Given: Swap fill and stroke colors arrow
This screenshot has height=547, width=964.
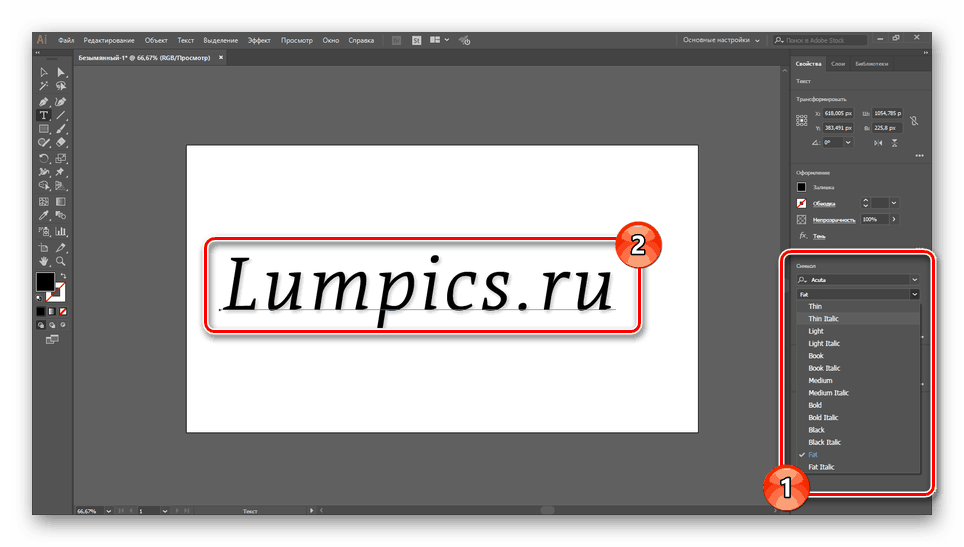Looking at the screenshot, I should [62, 276].
